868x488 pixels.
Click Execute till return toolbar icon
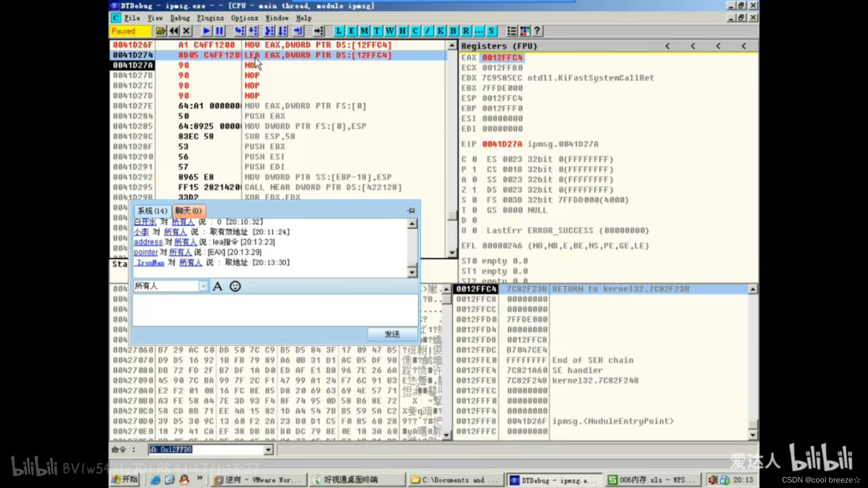(x=298, y=31)
